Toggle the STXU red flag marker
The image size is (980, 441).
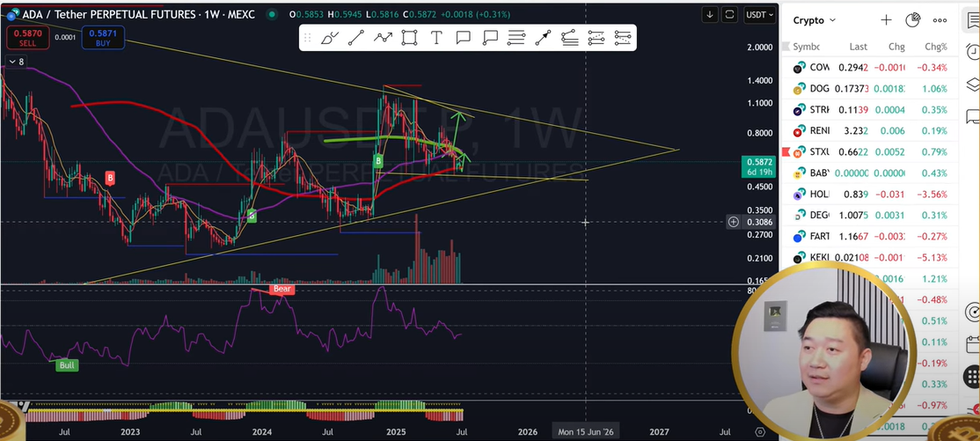pyautogui.click(x=786, y=151)
